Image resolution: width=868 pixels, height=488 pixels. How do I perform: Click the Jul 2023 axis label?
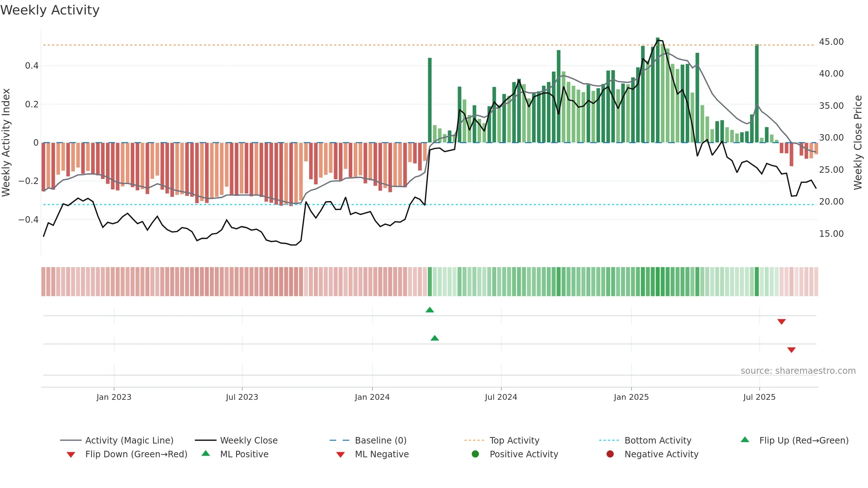[242, 397]
